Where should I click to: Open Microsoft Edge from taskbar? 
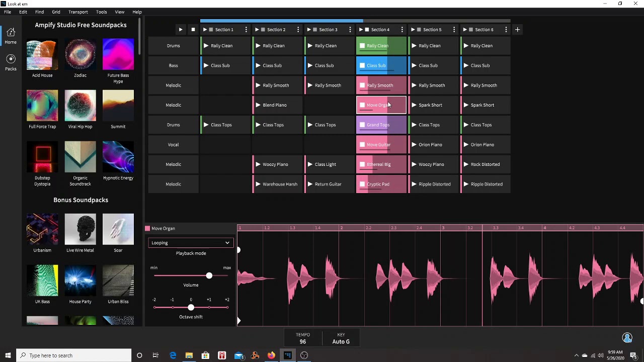point(173,355)
